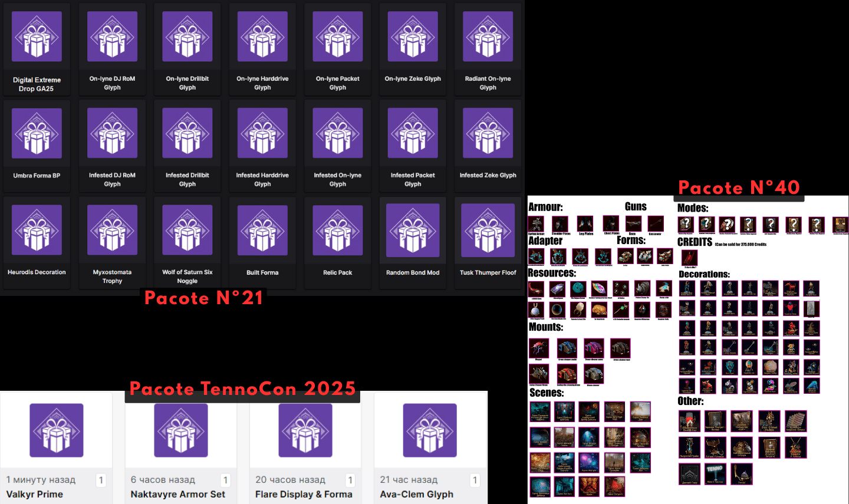
Task: Open the Radiant On-lyne Glyph gift icon
Action: [x=488, y=37]
